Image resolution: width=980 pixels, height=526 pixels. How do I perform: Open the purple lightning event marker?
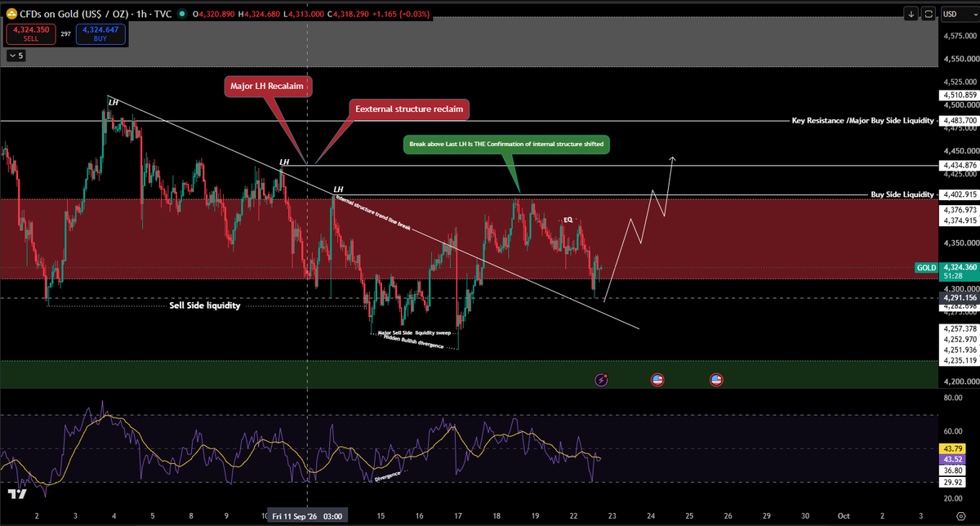point(603,379)
